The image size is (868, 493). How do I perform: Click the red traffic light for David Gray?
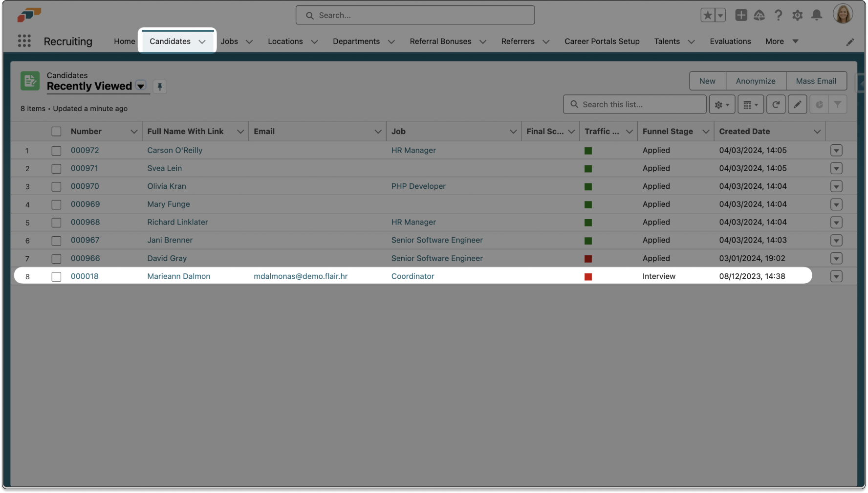[588, 259]
